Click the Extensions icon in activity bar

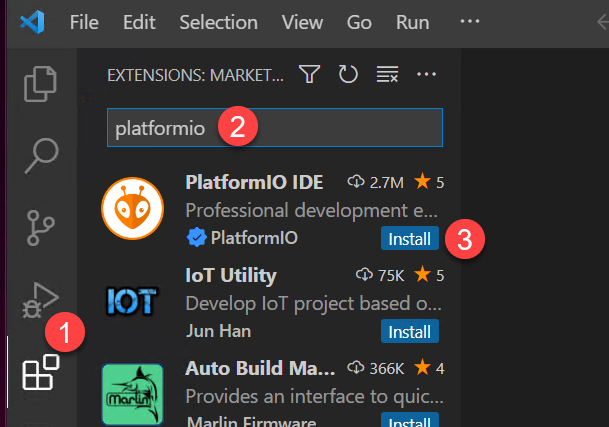pos(40,373)
